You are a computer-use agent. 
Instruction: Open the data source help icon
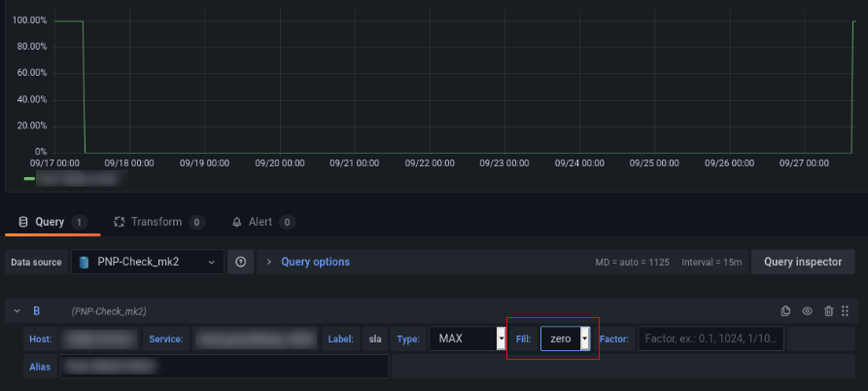(x=240, y=262)
